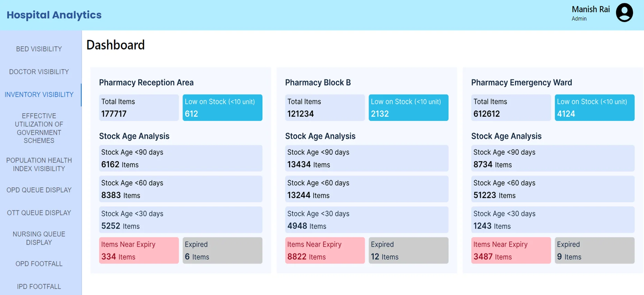Open Nursing Queue Display
Screen dimensions: 644x295
tap(39, 238)
